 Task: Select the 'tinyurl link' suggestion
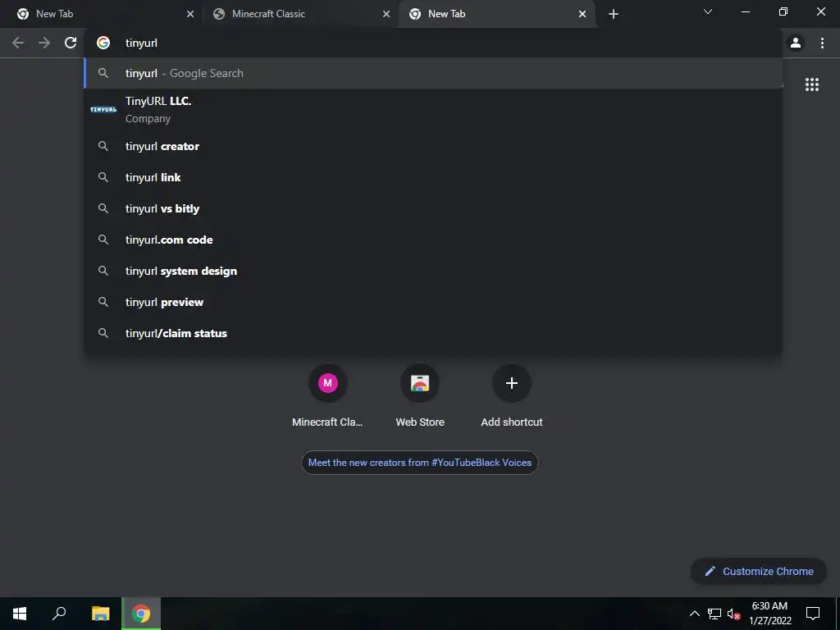(x=433, y=177)
